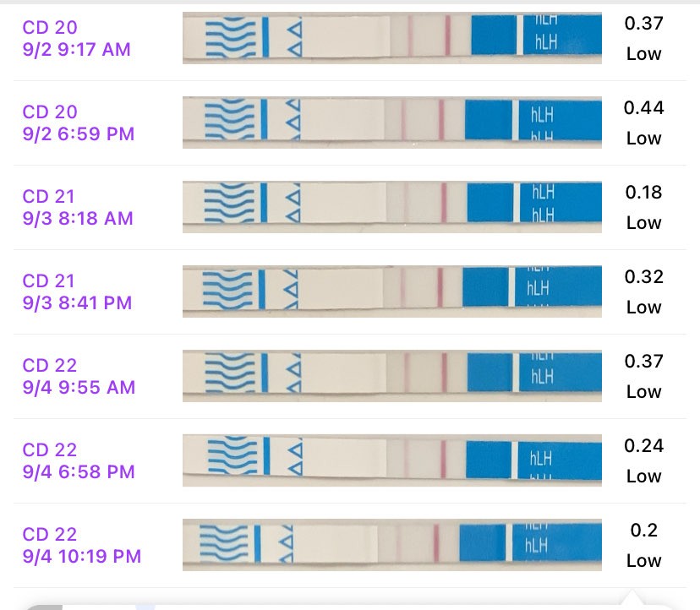Open the test strip photo from 9/2 9:17 AM
Screen dimensions: 700x610
pos(391,38)
